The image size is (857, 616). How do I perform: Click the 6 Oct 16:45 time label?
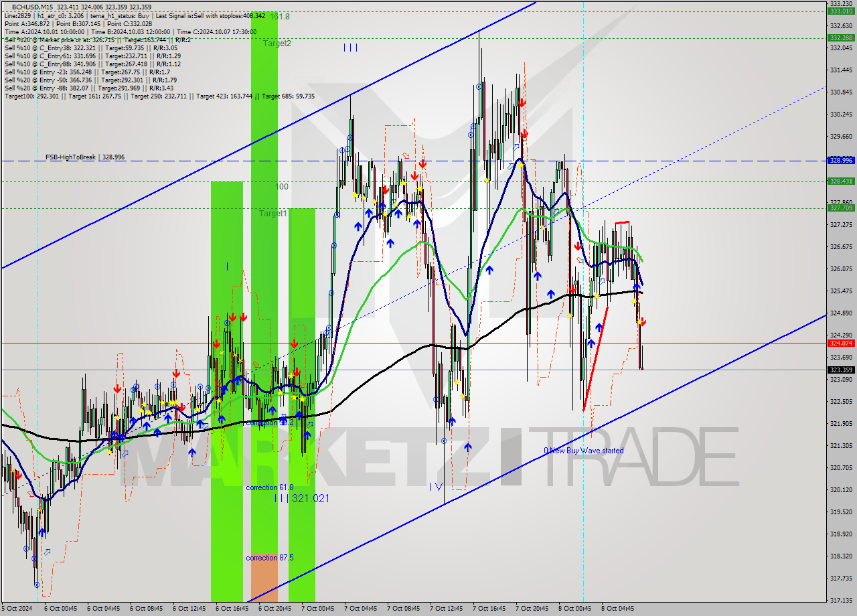(x=232, y=609)
